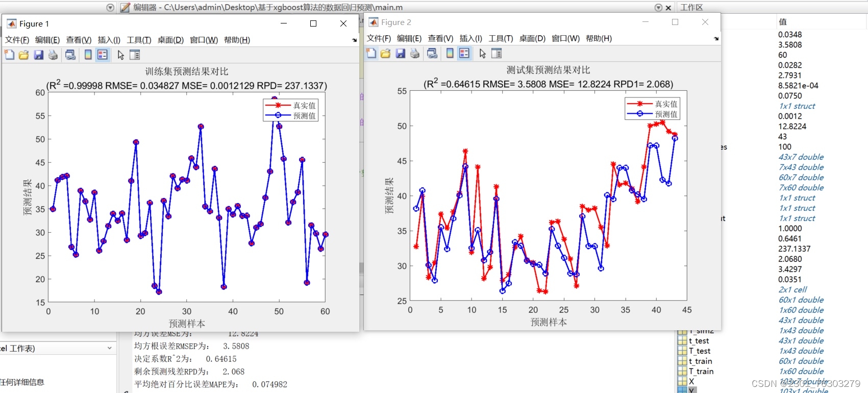868x393 pixels.
Task: Open 帮助(H) menu in Figure 1
Action: [x=237, y=40]
